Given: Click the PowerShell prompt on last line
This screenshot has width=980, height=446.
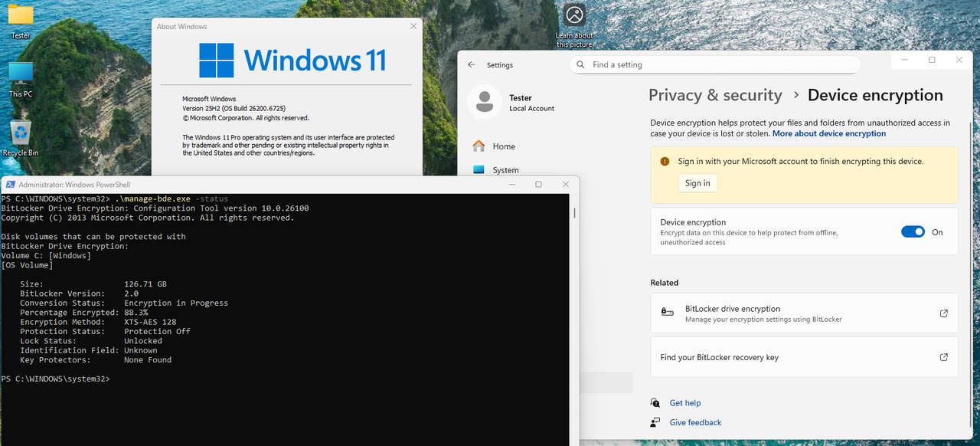Looking at the screenshot, I should click(x=55, y=379).
